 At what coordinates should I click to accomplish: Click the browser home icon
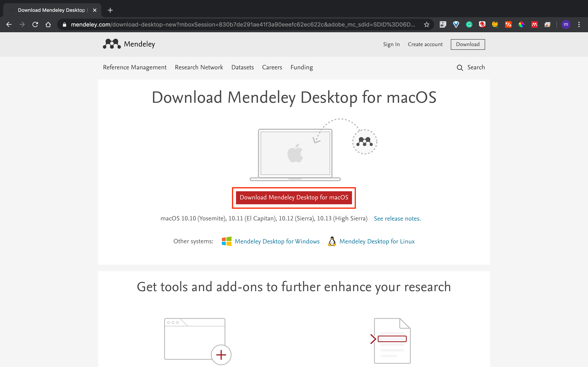click(x=49, y=24)
